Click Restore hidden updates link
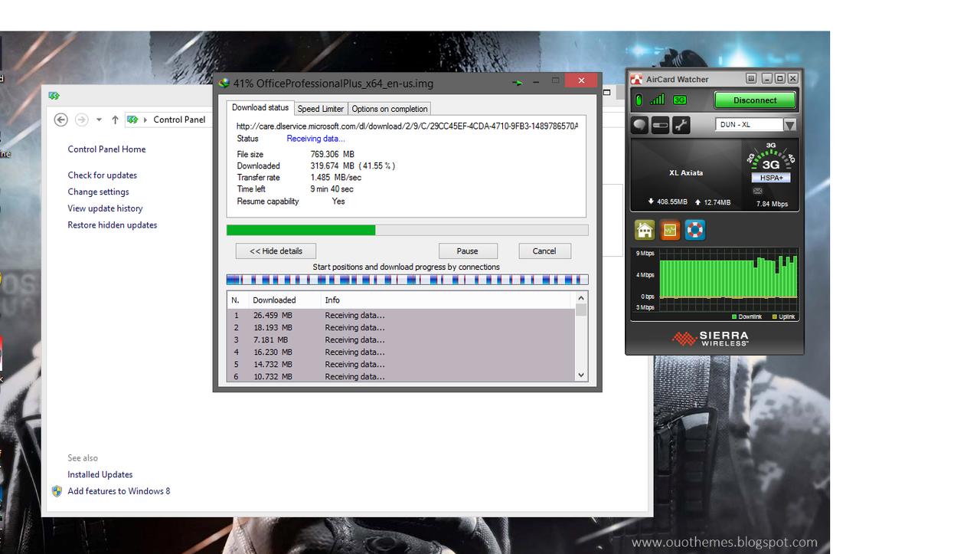980x554 pixels. tap(113, 225)
